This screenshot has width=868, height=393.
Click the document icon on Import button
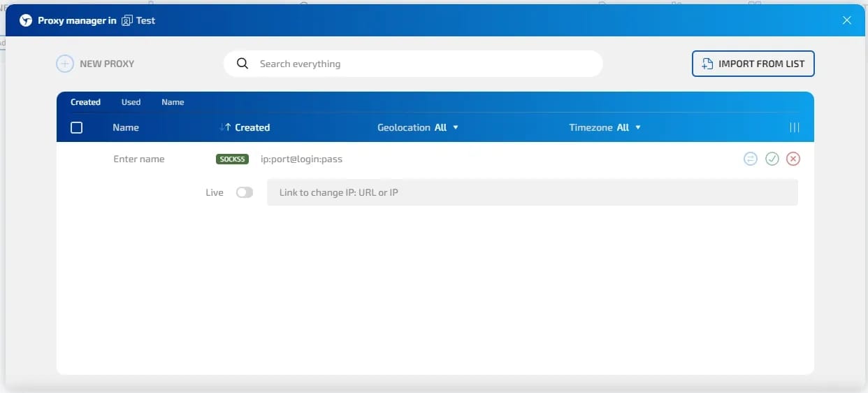(x=707, y=64)
